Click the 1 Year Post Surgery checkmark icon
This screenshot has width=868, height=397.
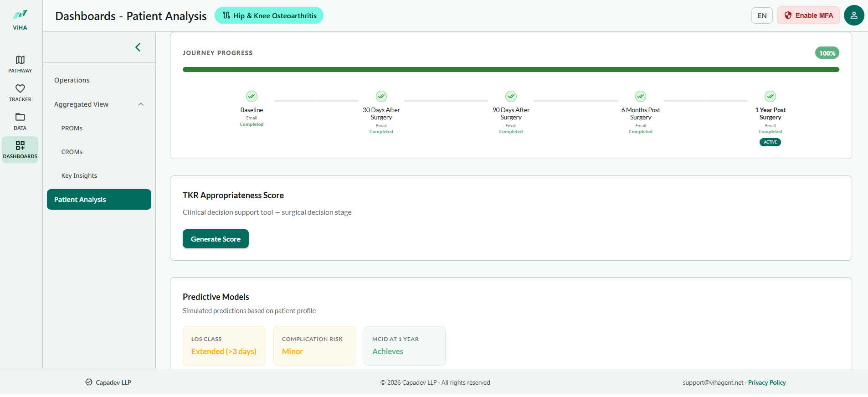pos(770,96)
